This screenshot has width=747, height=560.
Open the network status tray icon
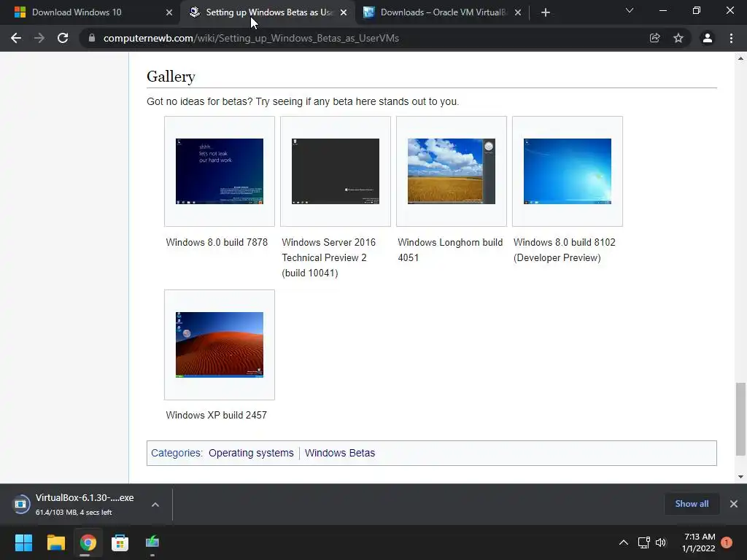pos(643,542)
